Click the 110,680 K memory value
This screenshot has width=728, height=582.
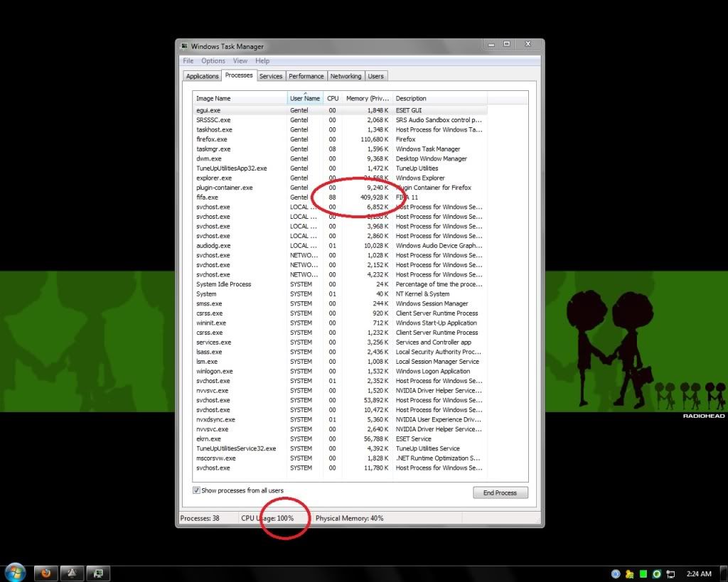coord(374,139)
